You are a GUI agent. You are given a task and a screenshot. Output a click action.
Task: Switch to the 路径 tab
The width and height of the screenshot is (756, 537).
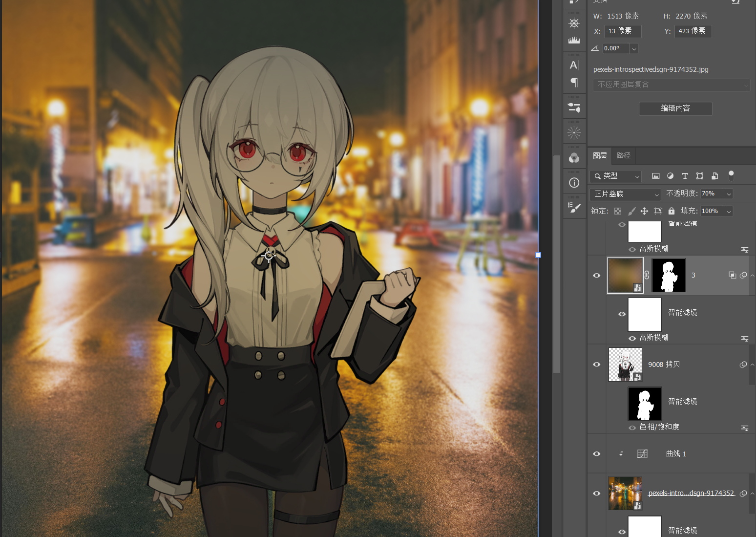coord(624,155)
